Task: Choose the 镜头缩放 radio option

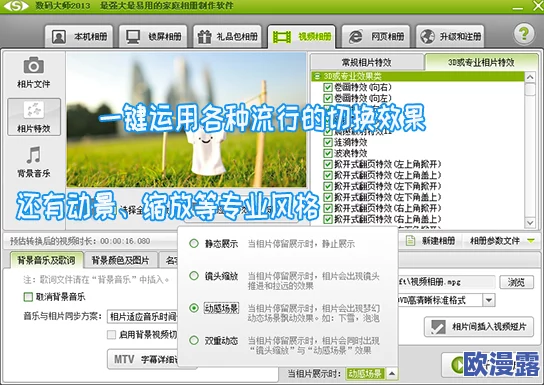Action: 194,276
